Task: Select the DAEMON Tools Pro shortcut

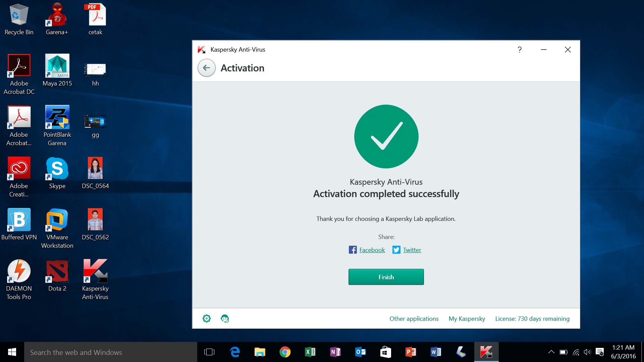Action: (x=19, y=271)
